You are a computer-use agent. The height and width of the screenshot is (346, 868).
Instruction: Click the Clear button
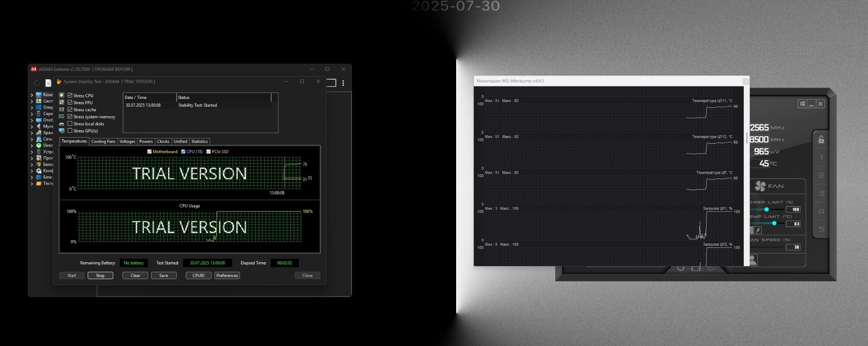(x=135, y=276)
